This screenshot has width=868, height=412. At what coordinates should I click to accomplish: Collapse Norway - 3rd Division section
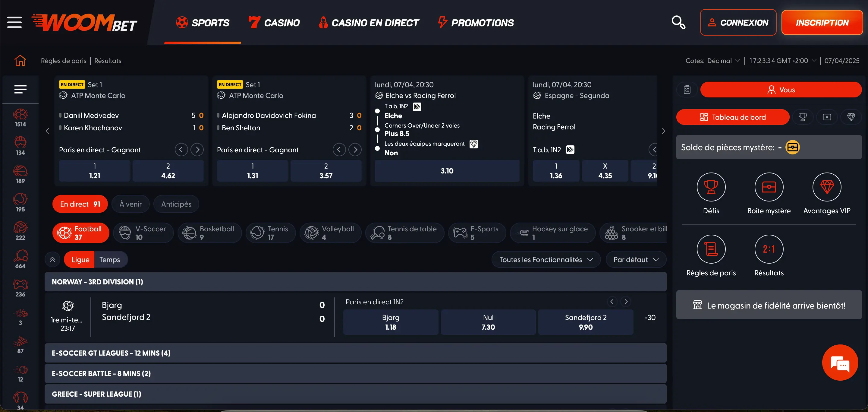pos(356,282)
